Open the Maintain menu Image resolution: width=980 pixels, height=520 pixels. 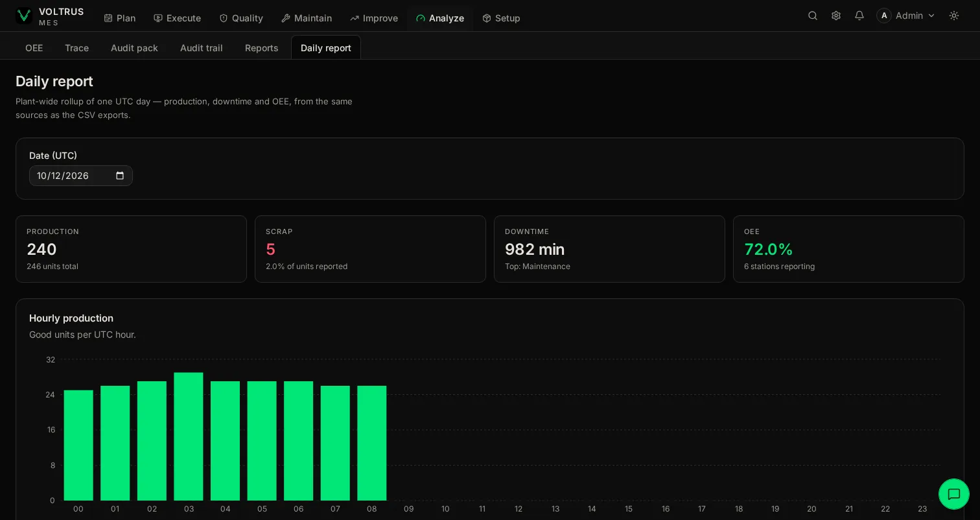[307, 18]
